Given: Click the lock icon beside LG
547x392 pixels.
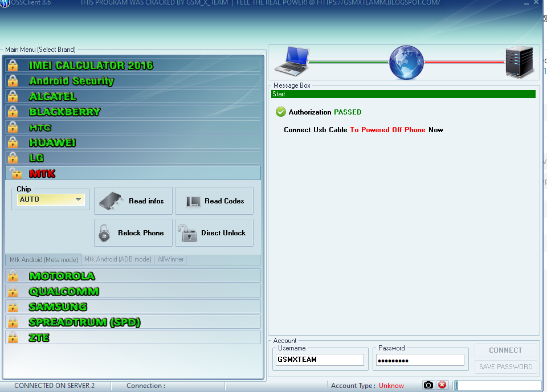Looking at the screenshot, I should (13, 158).
